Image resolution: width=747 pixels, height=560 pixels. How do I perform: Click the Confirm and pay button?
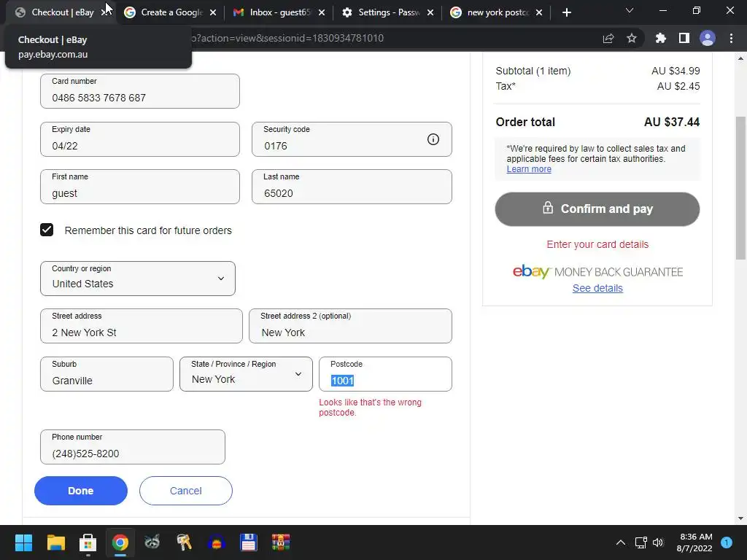pyautogui.click(x=597, y=209)
